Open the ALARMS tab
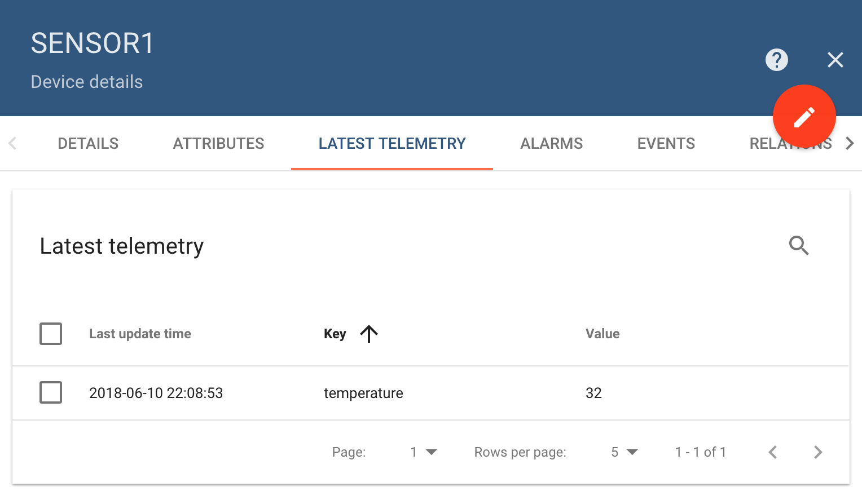862x504 pixels. [x=551, y=143]
